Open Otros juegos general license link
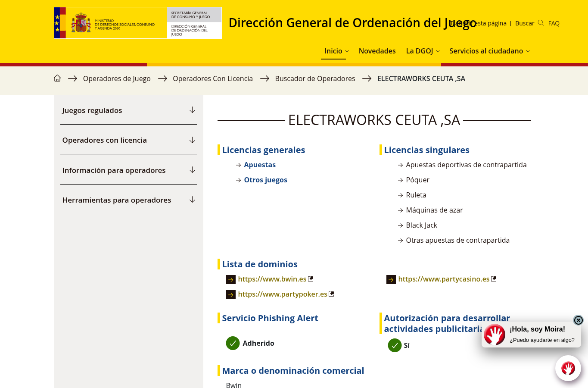This screenshot has height=388, width=588. point(265,180)
